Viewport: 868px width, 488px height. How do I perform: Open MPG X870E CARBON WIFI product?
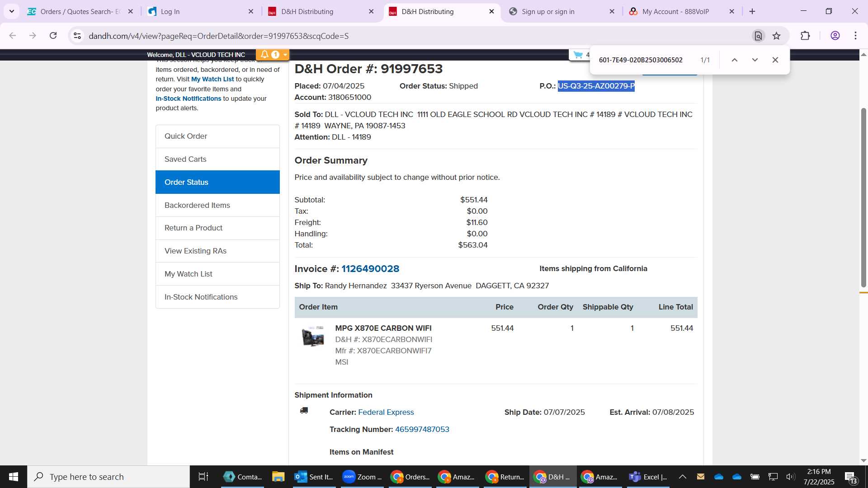383,328
